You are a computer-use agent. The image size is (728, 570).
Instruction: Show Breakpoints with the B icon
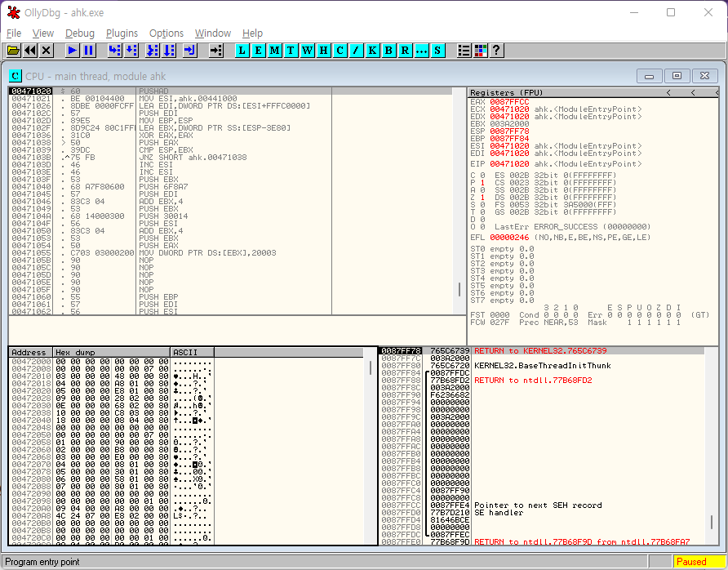click(388, 50)
